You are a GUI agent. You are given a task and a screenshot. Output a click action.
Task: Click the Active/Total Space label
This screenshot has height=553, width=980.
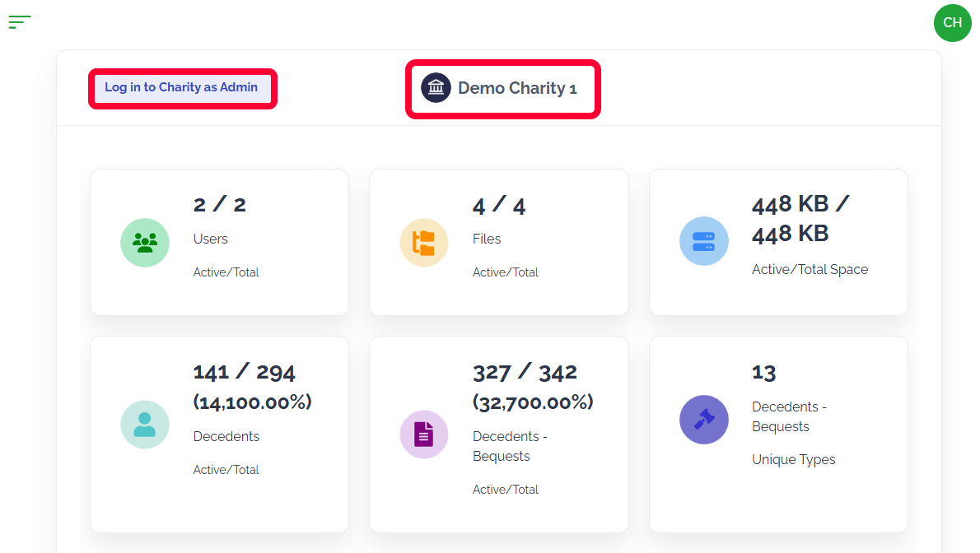(810, 269)
